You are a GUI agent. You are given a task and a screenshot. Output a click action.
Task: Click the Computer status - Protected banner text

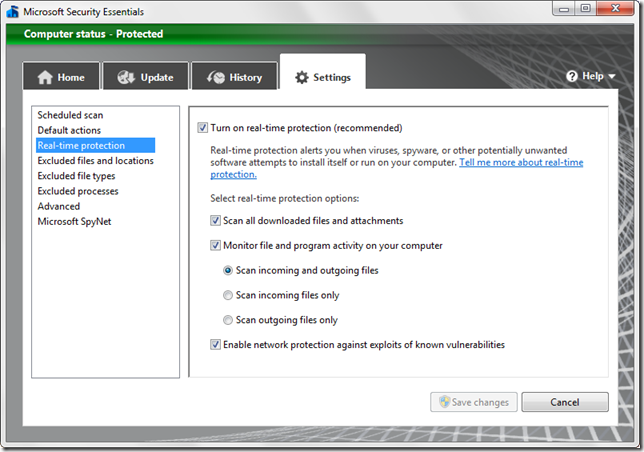(93, 34)
